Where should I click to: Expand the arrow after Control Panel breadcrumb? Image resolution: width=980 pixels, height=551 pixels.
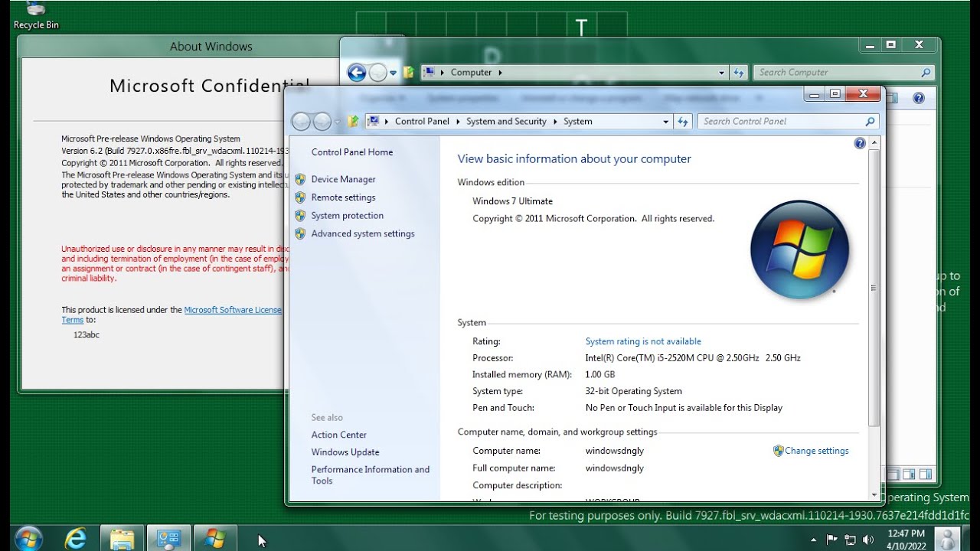pos(458,121)
